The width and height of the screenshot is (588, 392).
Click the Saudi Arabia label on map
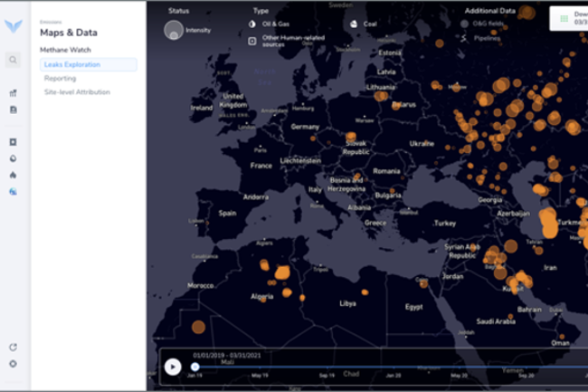click(x=496, y=321)
